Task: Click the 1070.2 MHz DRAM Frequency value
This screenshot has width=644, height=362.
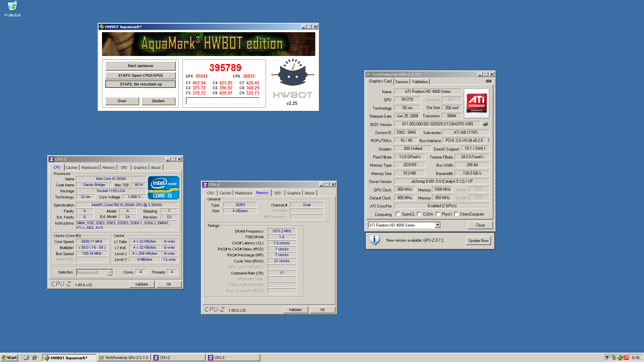Action: point(282,231)
